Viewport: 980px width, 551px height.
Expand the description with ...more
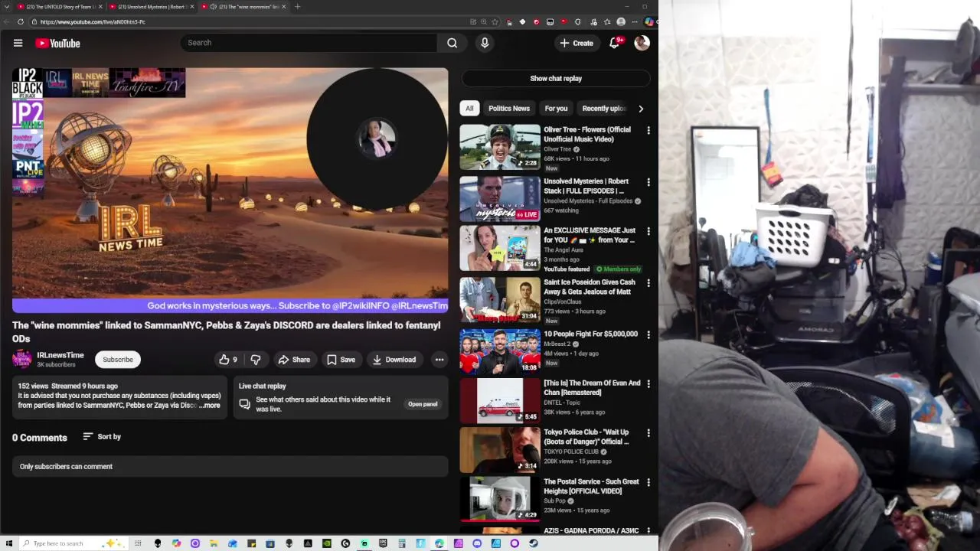209,406
